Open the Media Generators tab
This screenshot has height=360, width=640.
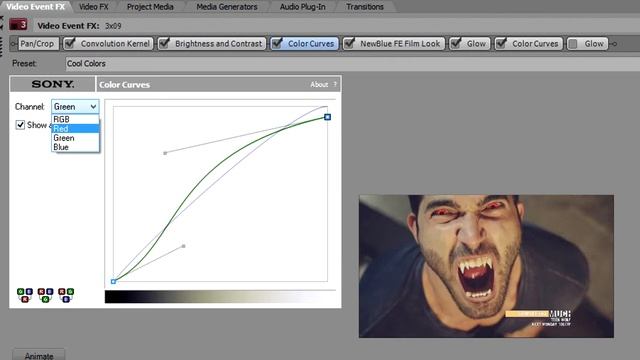(x=227, y=7)
